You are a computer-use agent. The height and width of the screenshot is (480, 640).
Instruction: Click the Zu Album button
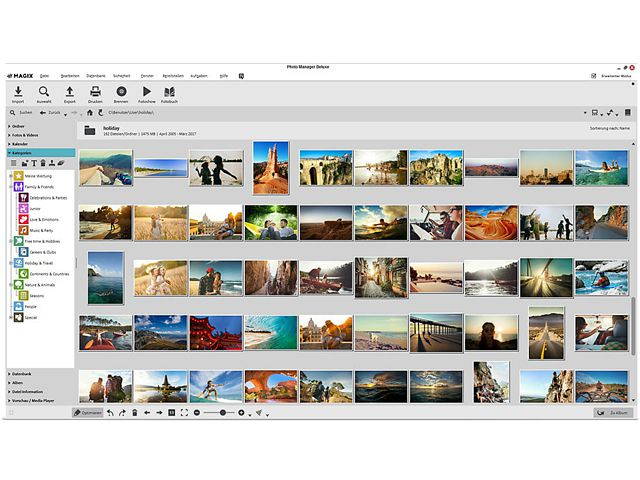613,413
